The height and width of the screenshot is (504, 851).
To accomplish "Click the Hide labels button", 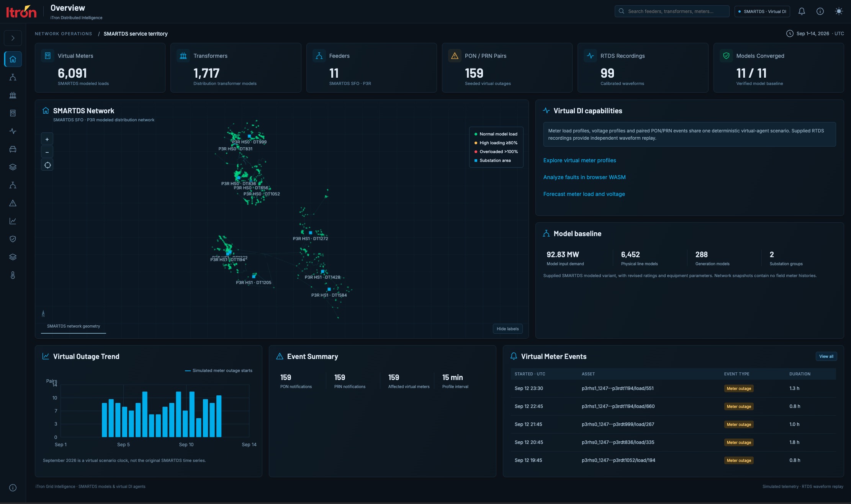I will pyautogui.click(x=507, y=329).
